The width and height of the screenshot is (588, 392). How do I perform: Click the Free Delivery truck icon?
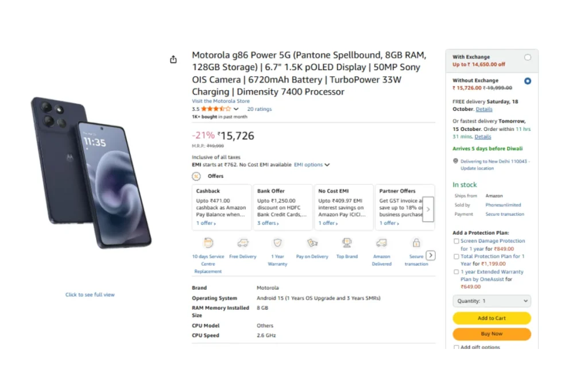[x=243, y=243]
